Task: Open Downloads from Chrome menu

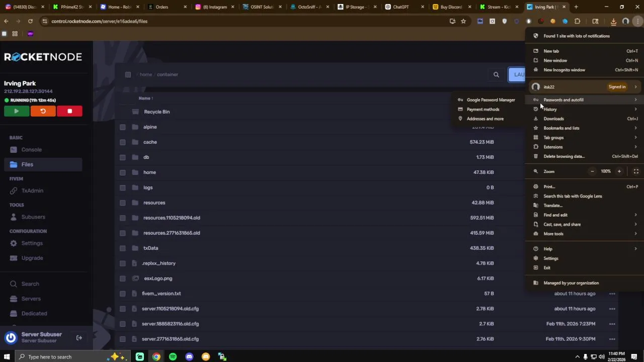Action: tap(585, 119)
